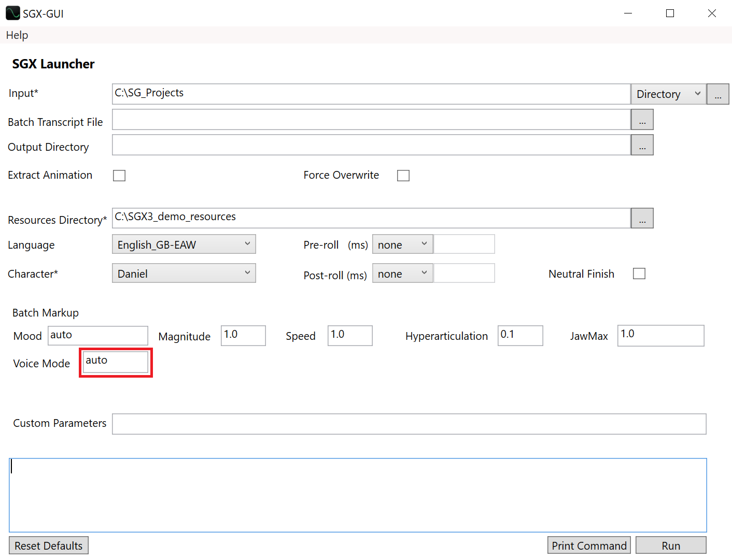Check the Neutral Finish option
The image size is (732, 560).
(639, 274)
